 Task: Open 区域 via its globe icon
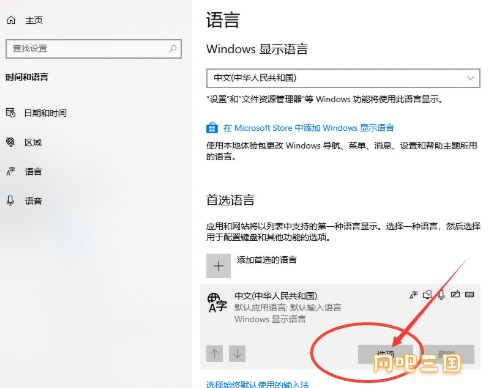coord(11,142)
